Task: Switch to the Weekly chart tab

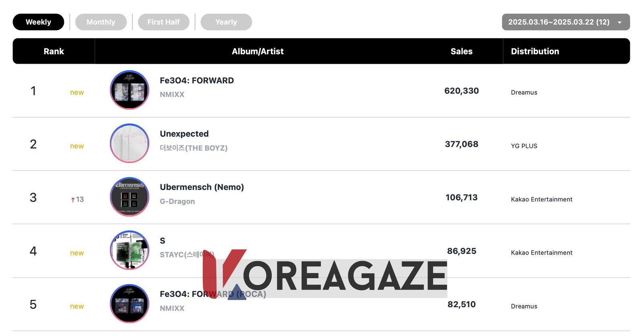Action: click(x=38, y=22)
